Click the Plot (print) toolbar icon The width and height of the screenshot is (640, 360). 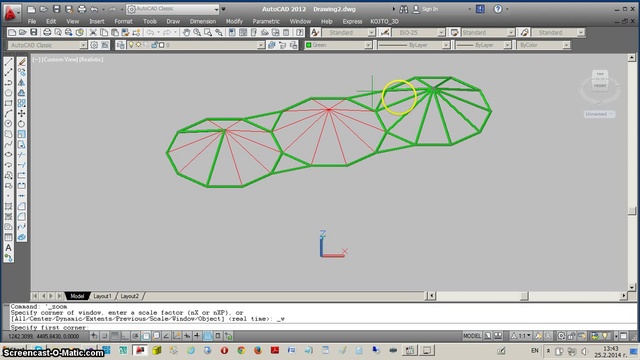47,32
